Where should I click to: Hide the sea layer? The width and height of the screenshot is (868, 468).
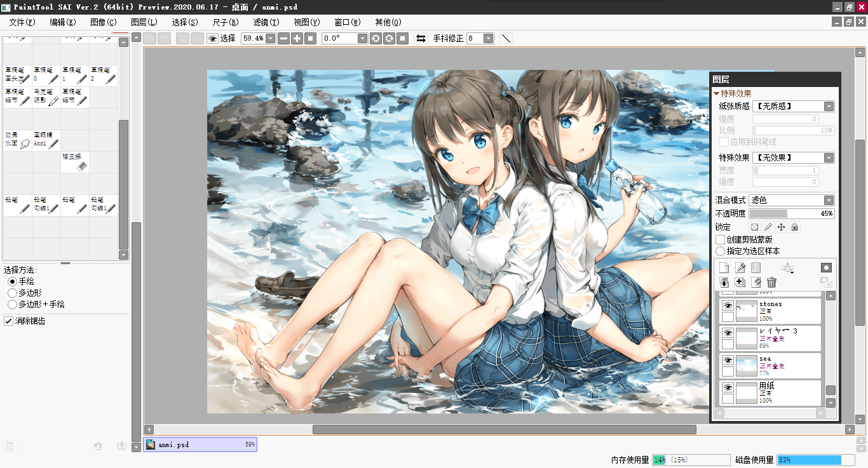click(728, 360)
